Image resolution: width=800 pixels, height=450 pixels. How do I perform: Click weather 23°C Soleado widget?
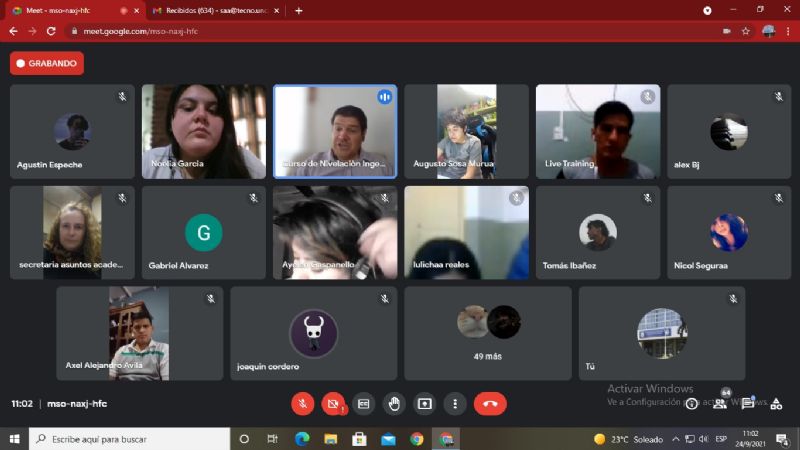tap(629, 439)
